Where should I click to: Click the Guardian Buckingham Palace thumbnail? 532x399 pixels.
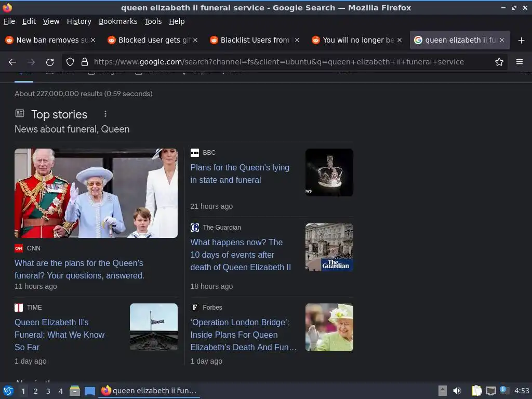[x=329, y=247]
